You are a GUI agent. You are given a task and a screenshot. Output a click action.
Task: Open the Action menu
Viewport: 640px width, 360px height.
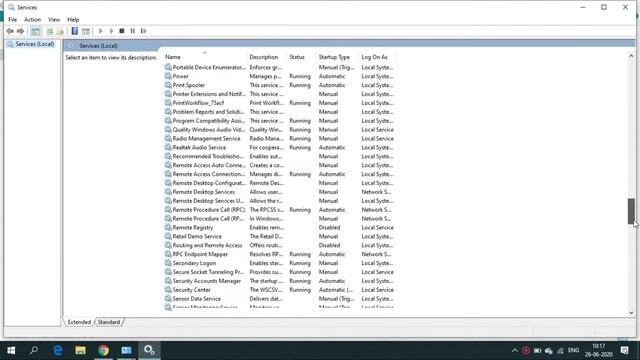tap(32, 20)
